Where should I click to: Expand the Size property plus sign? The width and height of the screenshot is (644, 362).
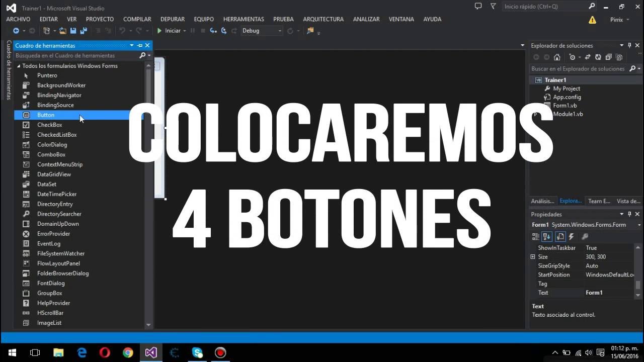tap(533, 257)
